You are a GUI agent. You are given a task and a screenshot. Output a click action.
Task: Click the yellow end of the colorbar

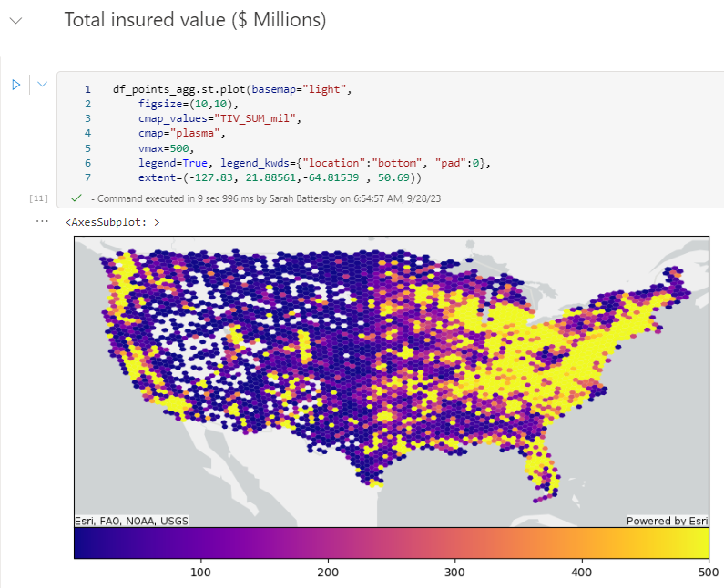point(692,542)
